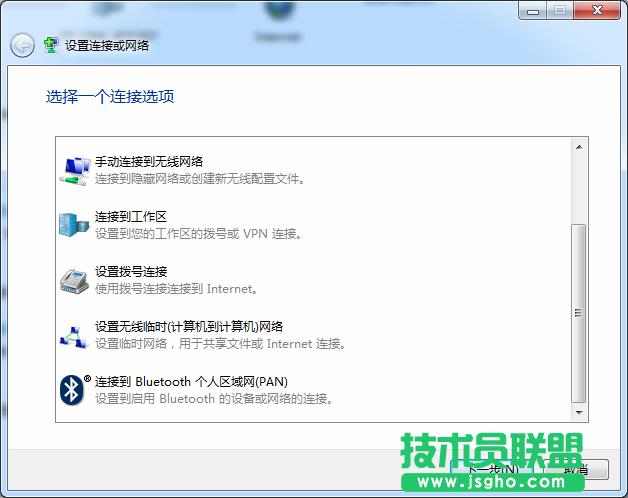
Task: Click the wizard icon beside 设置连接或网络 title
Action: 51,45
